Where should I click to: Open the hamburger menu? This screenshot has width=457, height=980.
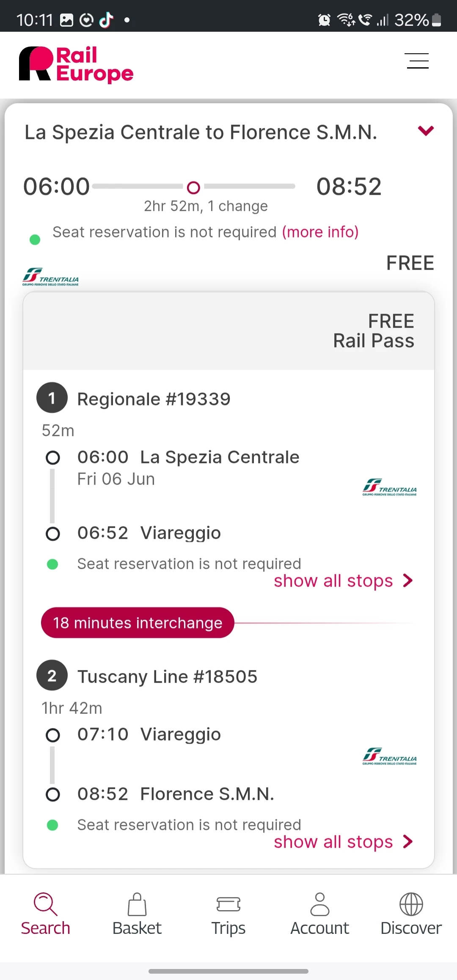pyautogui.click(x=417, y=61)
